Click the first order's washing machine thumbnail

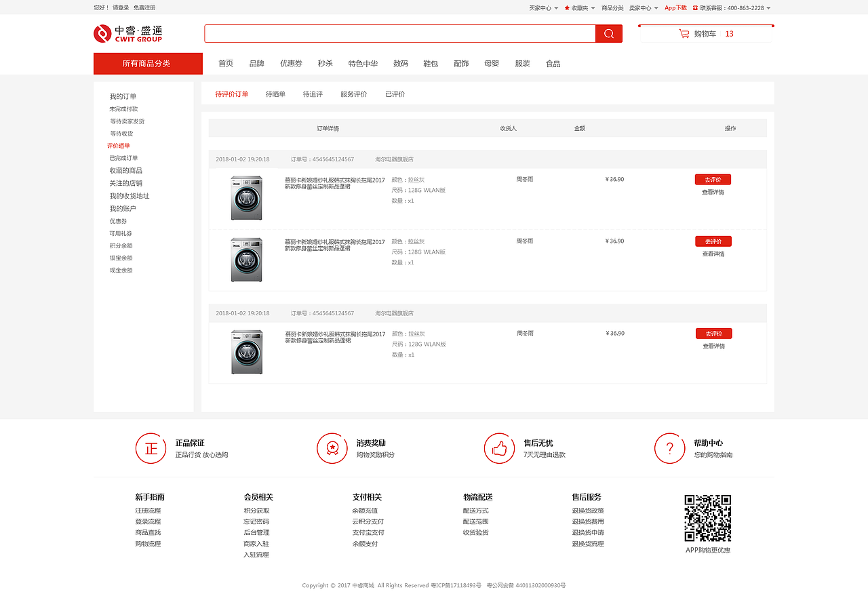pyautogui.click(x=246, y=198)
